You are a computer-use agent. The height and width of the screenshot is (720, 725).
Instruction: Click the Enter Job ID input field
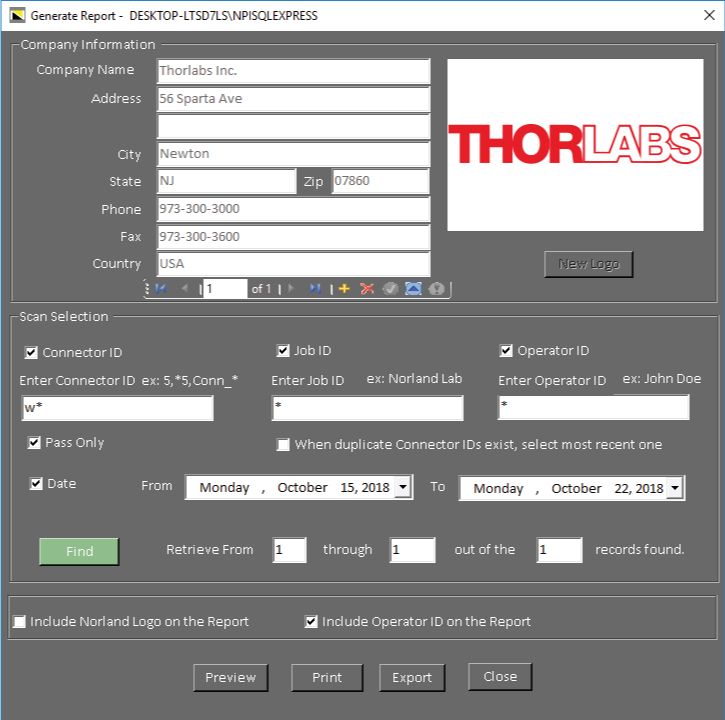368,408
